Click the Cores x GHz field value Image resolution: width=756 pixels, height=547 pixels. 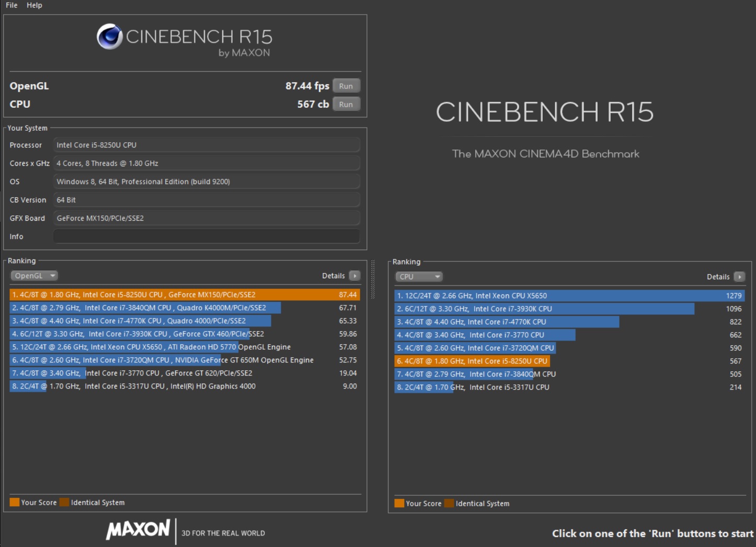pyautogui.click(x=207, y=163)
